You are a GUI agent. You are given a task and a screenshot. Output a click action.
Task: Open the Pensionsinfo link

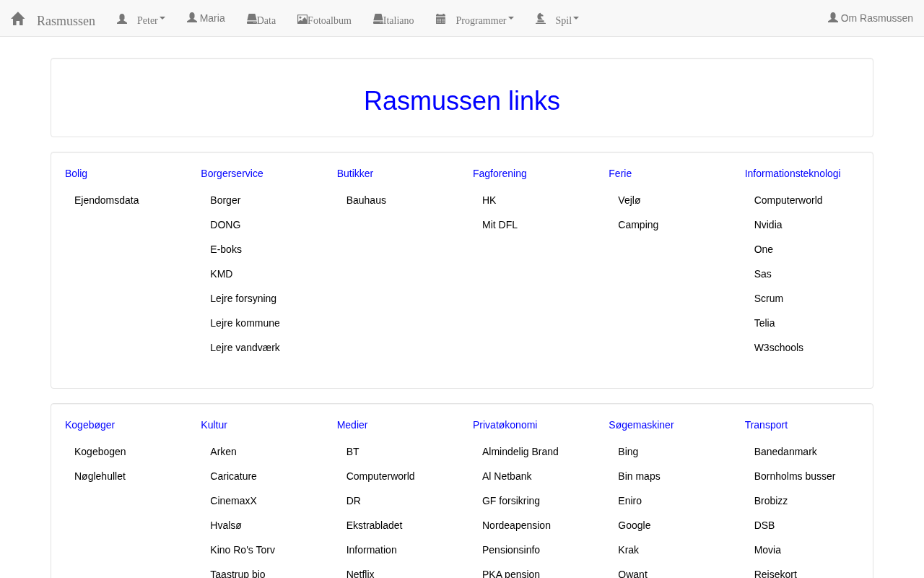pos(511,550)
